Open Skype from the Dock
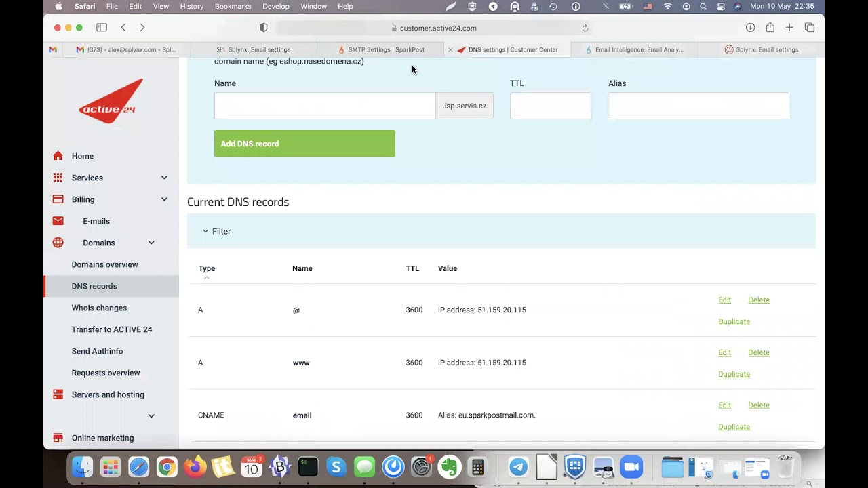 point(336,467)
